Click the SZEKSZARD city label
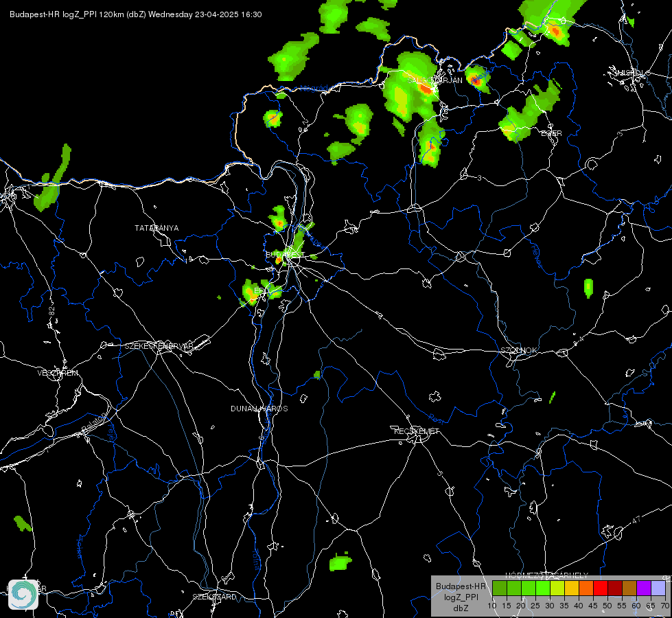The image size is (672, 618). [x=214, y=597]
